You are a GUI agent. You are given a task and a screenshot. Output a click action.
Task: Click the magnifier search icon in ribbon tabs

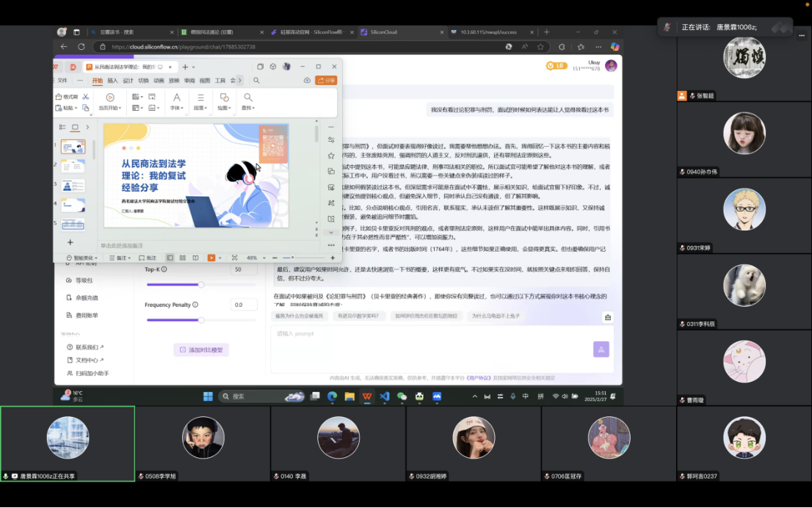click(256, 81)
